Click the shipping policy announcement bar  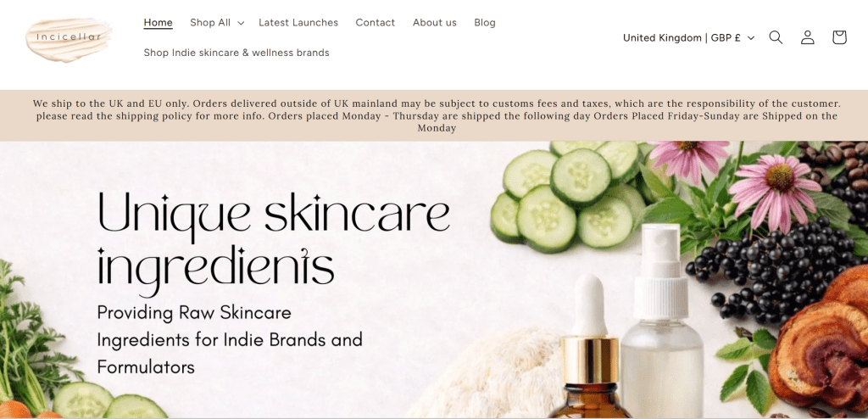434,115
